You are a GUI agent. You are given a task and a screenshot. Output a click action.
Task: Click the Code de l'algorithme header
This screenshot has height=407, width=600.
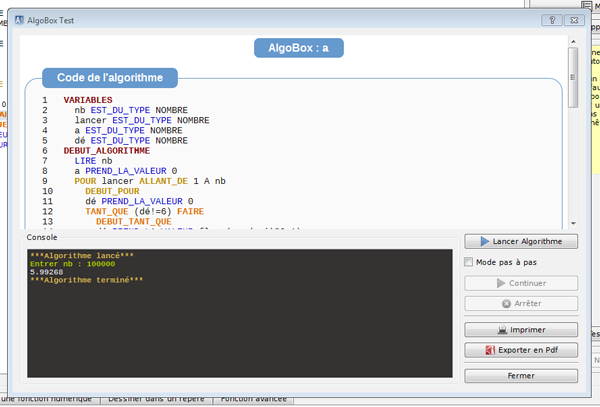pos(110,78)
